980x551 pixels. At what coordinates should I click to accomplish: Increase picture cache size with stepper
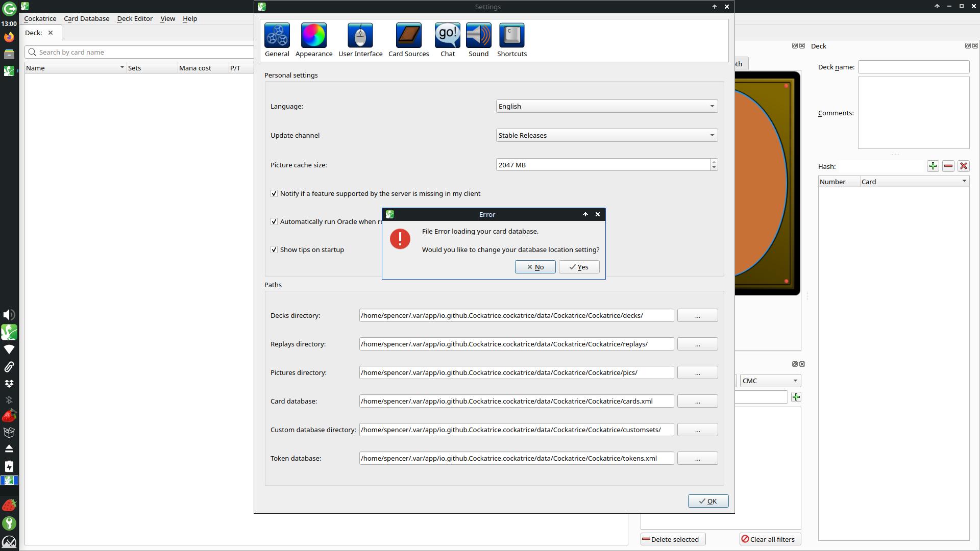pyautogui.click(x=714, y=162)
